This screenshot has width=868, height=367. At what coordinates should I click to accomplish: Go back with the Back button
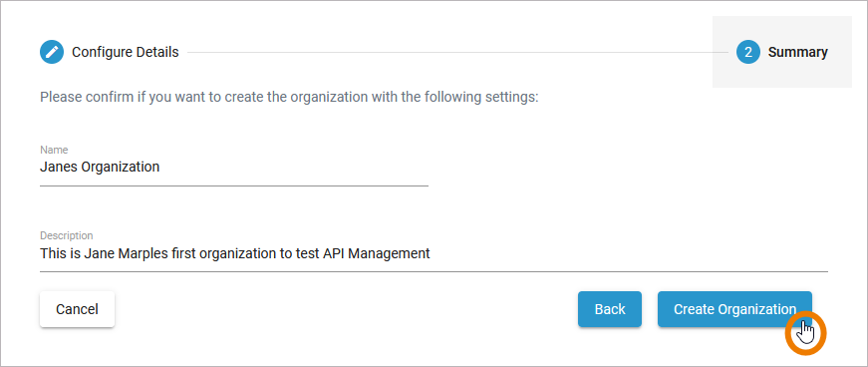pos(610,309)
